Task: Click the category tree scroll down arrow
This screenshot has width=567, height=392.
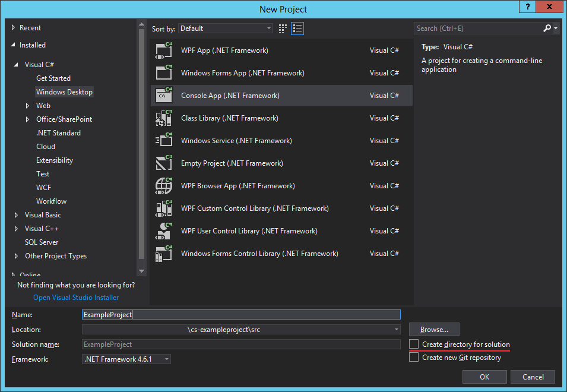Action: [141, 271]
